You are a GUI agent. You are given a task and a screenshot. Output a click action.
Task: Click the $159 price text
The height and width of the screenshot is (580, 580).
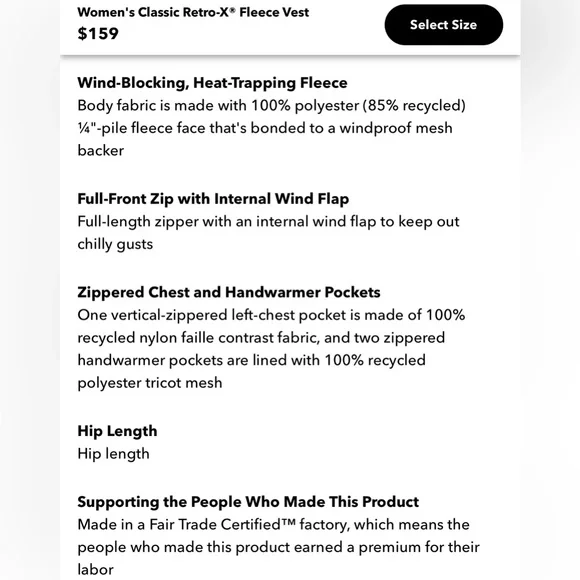(x=98, y=34)
